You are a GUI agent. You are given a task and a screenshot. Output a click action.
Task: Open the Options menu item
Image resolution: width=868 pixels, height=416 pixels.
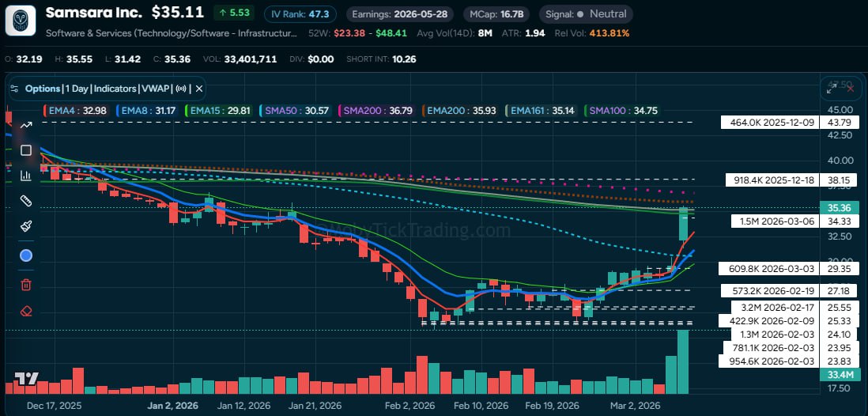[43, 89]
